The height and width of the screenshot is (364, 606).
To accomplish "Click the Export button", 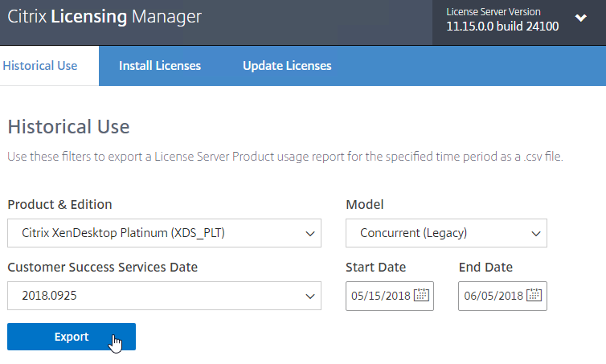I will click(72, 337).
